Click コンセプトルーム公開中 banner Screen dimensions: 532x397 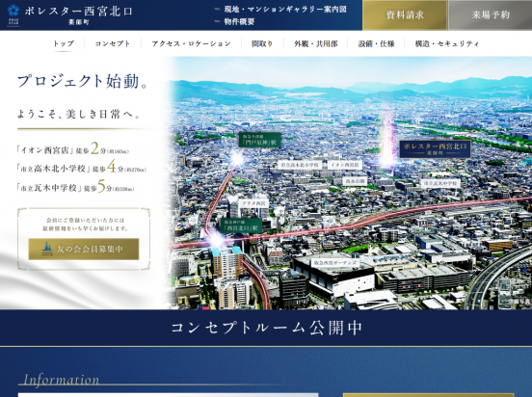[266, 328]
